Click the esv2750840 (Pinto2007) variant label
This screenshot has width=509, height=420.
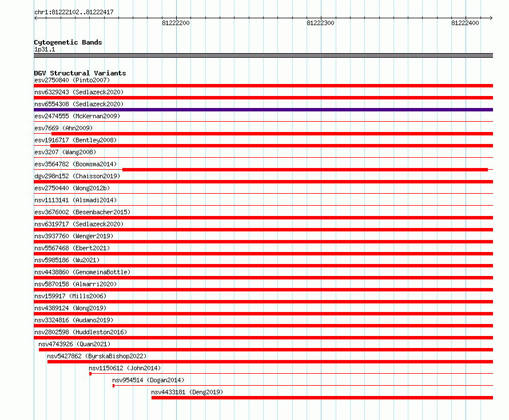(72, 80)
